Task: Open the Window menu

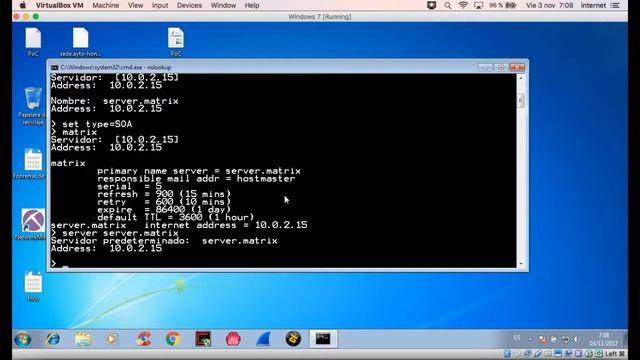Action: (x=223, y=5)
